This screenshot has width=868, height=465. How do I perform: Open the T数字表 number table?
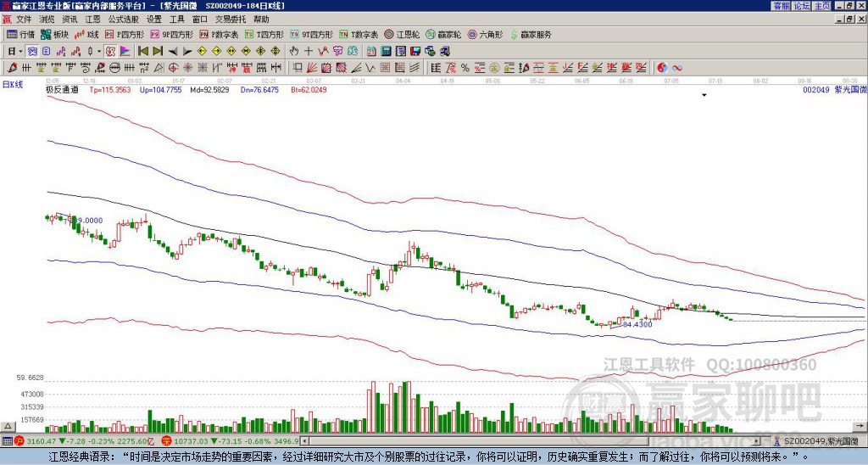[359, 34]
